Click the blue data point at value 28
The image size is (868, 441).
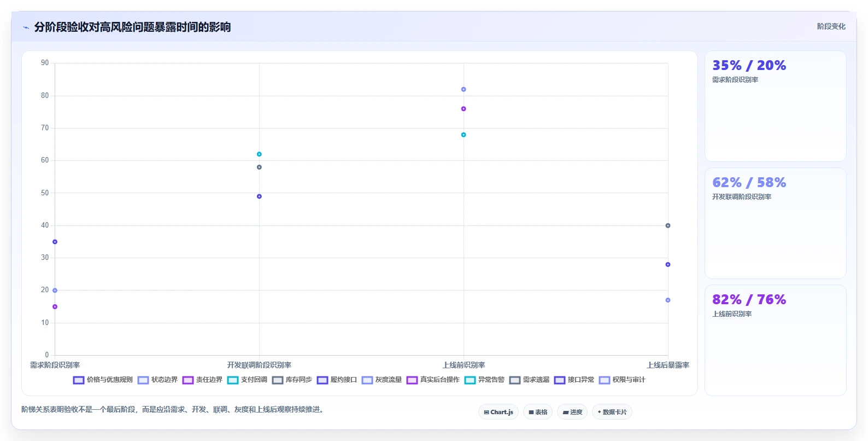(668, 265)
